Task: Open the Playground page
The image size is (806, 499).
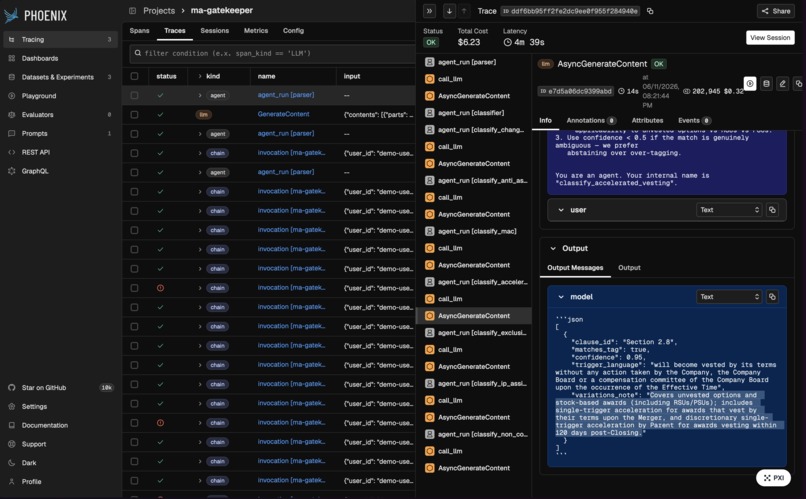Action: 60,96
